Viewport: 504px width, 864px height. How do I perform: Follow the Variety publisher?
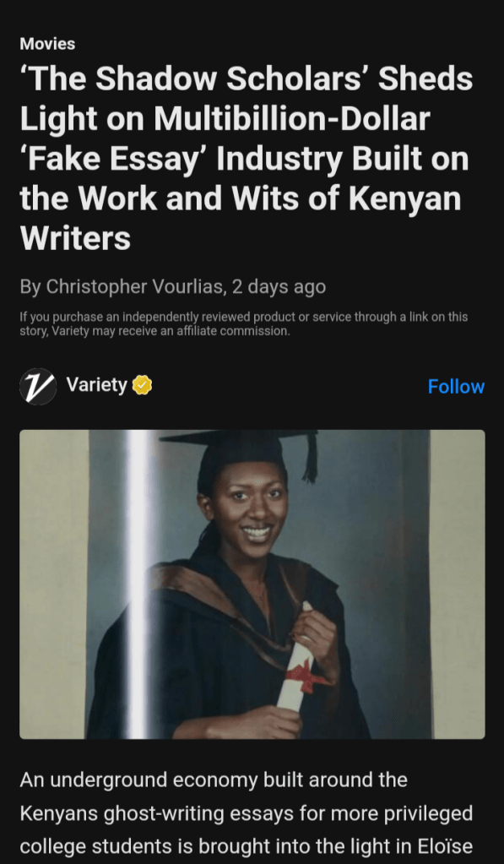(456, 386)
